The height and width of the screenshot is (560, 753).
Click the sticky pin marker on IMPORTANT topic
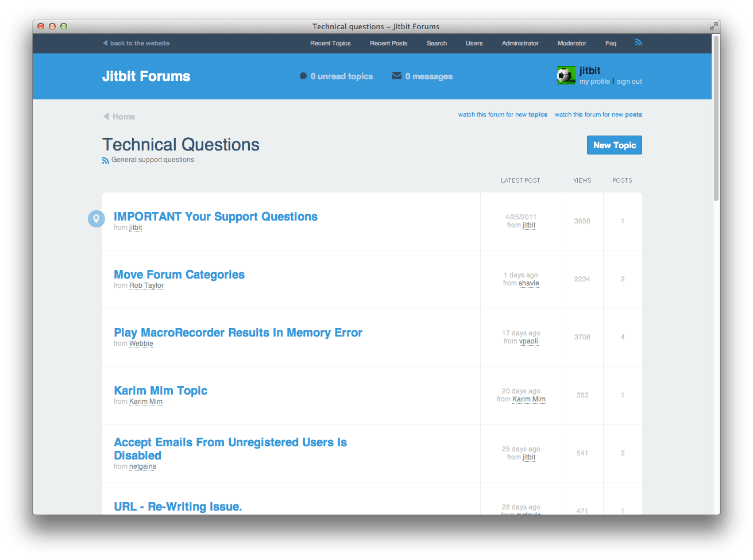click(x=96, y=219)
